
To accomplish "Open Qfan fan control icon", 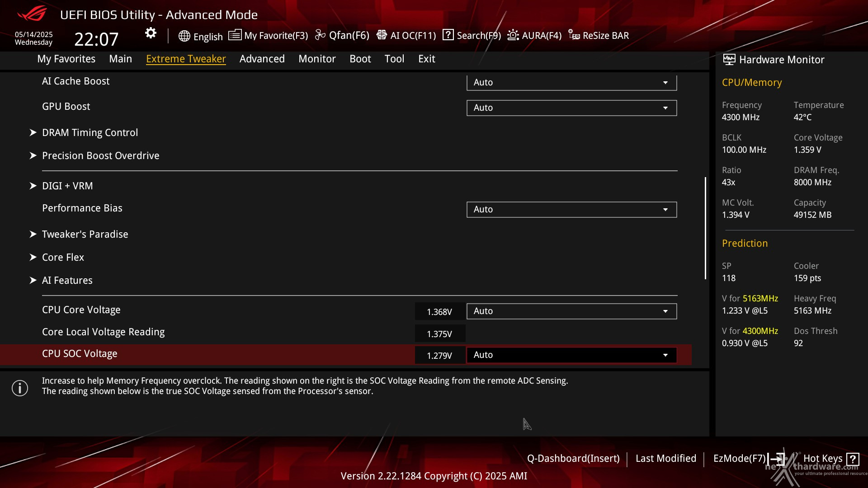I will coord(320,35).
